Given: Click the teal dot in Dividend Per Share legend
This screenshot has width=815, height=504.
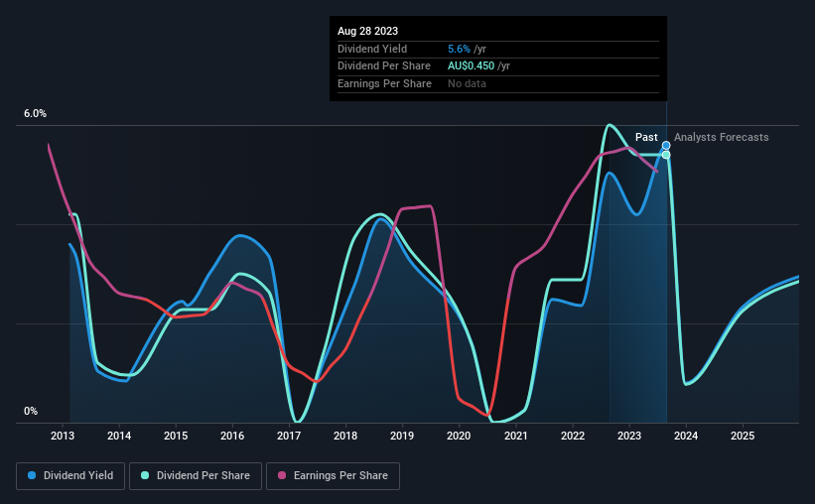Looking at the screenshot, I should point(145,475).
